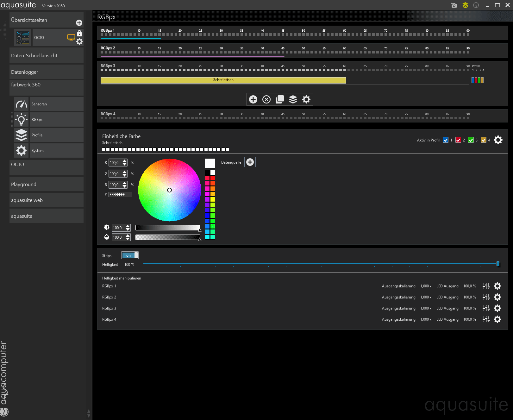The image size is (513, 420).
Task: Open the Profile page
Action: tap(57, 135)
